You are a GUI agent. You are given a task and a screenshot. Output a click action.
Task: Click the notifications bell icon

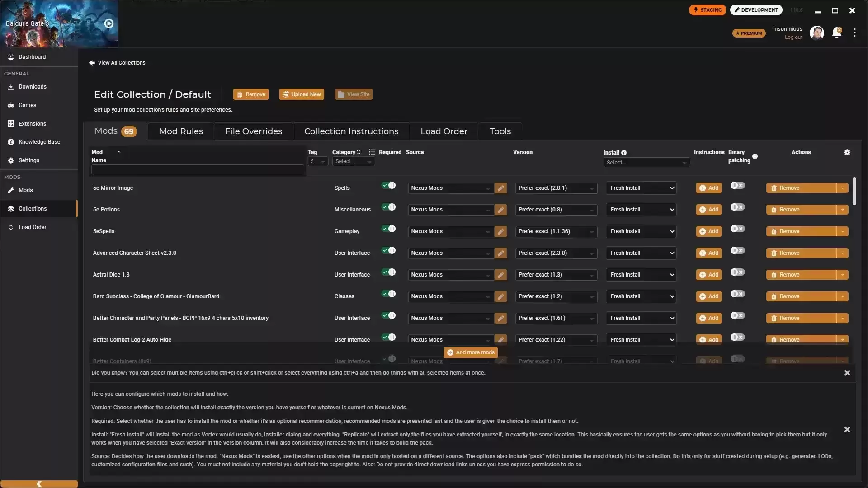(x=836, y=33)
